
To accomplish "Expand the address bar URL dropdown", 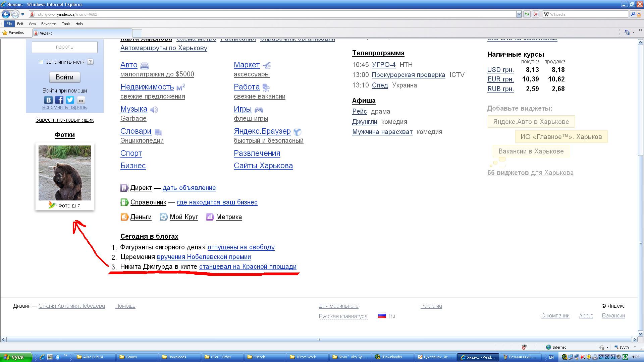I will (x=519, y=14).
